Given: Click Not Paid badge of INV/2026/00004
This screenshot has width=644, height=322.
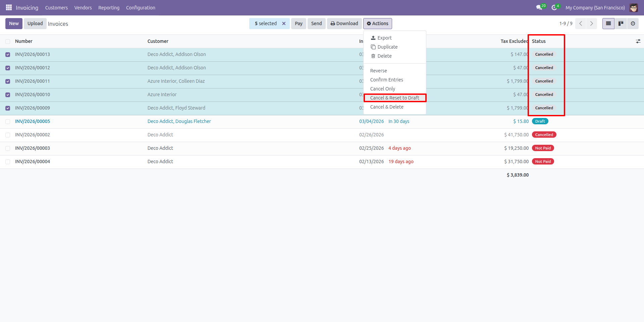Looking at the screenshot, I should (x=543, y=162).
